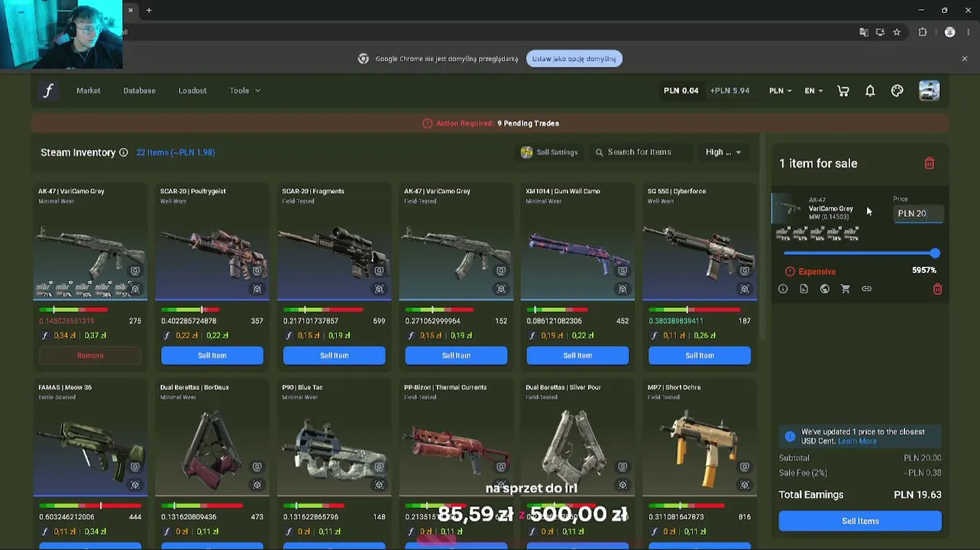Image resolution: width=980 pixels, height=550 pixels.
Task: Open the listing document icon
Action: [x=804, y=289]
